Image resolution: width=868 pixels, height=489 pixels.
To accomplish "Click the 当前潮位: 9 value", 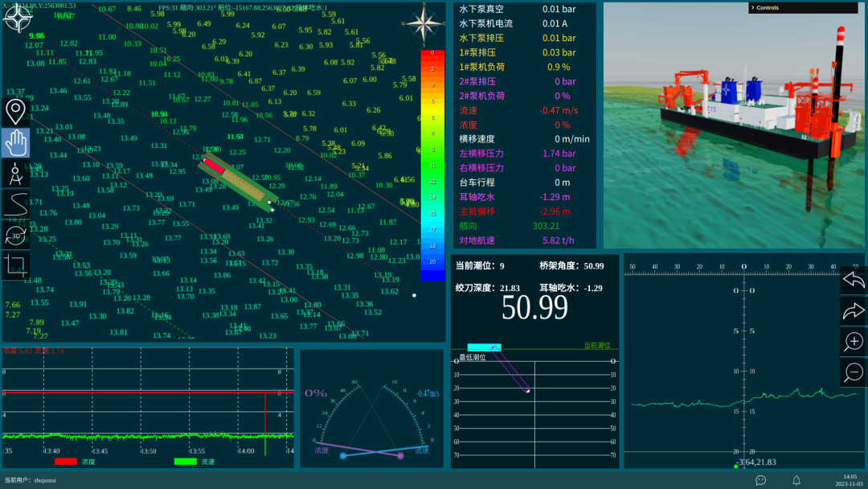I will tap(480, 266).
